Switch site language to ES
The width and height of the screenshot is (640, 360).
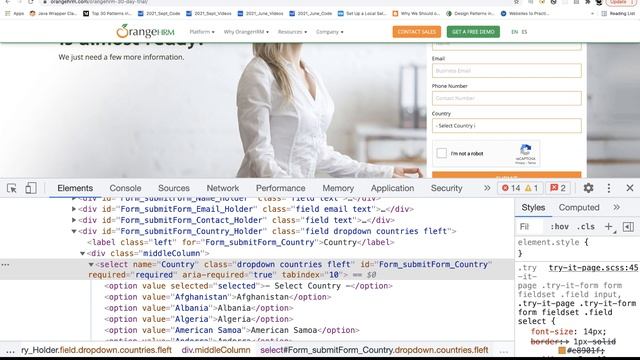524,32
